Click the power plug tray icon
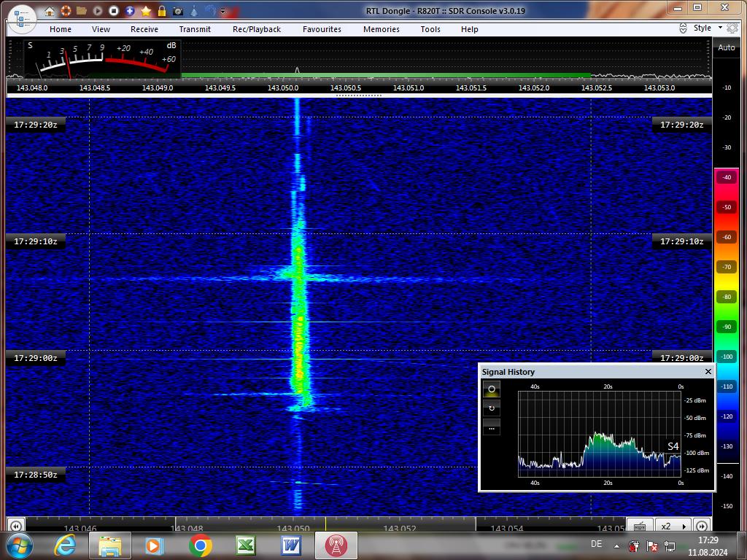This screenshot has width=747, height=560. (x=634, y=546)
